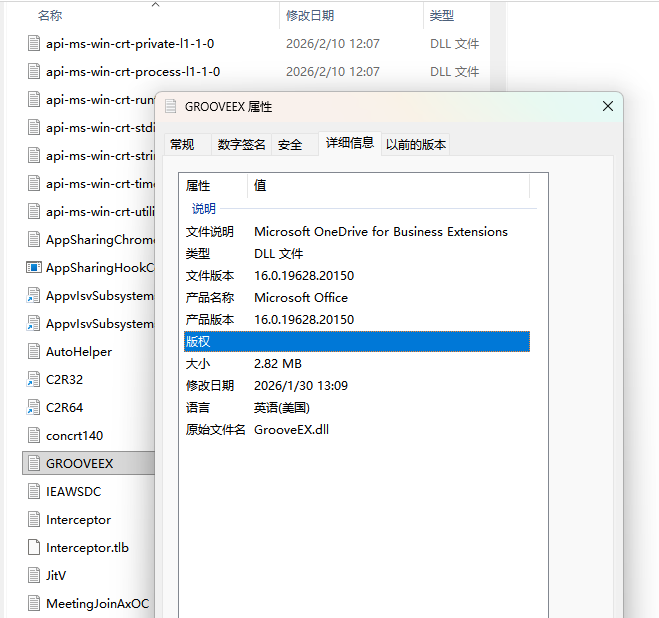The image size is (659, 618).
Task: Click the IEAWSDC file icon
Action: [34, 491]
